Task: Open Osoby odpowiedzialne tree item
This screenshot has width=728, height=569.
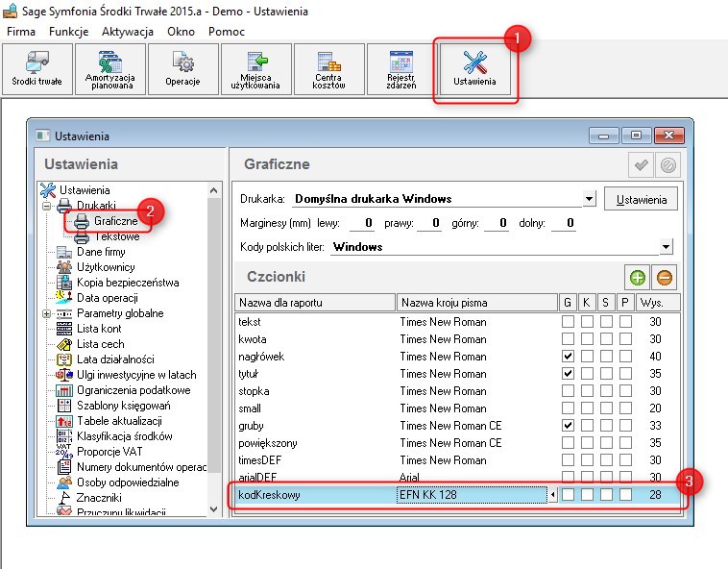Action: pos(128,482)
